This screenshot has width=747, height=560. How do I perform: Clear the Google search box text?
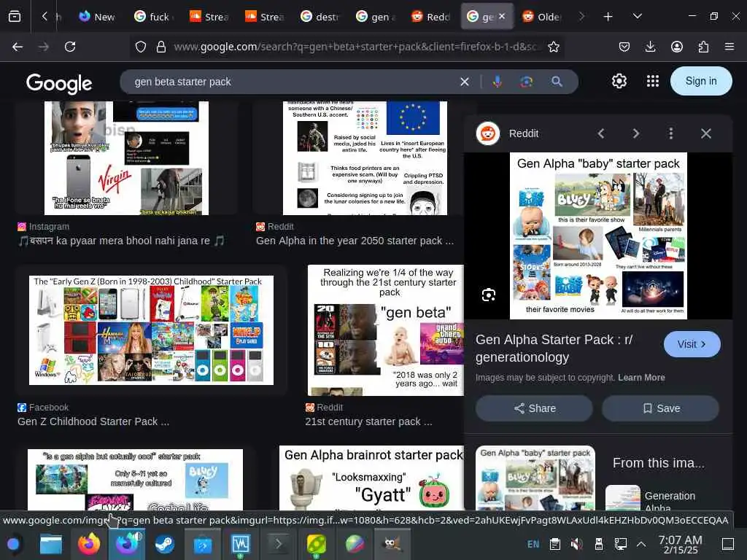(465, 82)
